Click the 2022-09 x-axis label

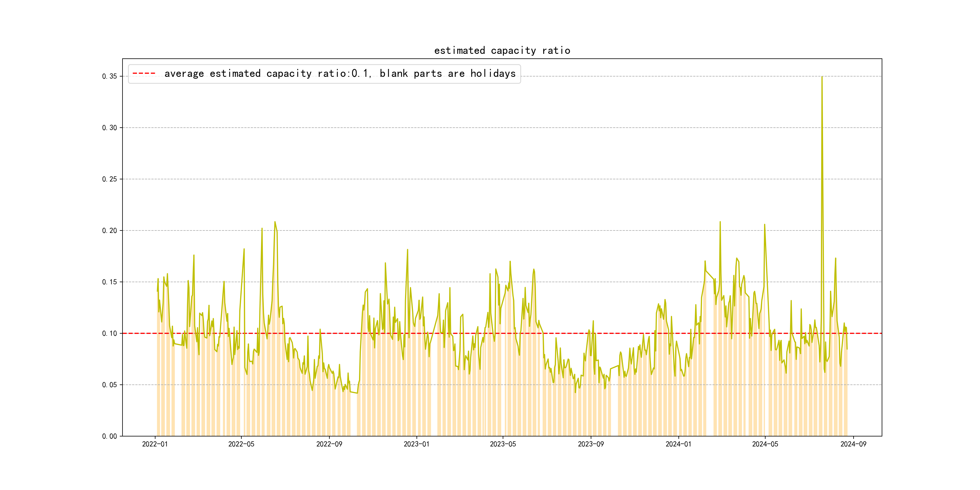point(329,444)
